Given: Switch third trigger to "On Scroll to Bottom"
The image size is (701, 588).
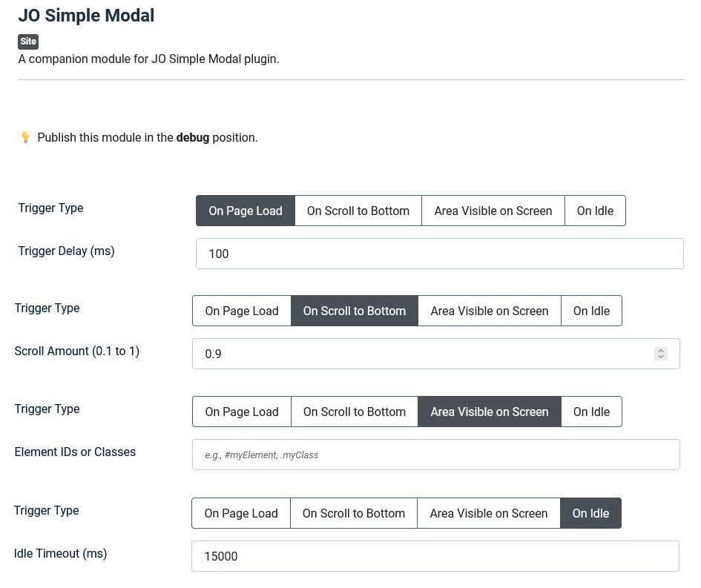Looking at the screenshot, I should 354,412.
